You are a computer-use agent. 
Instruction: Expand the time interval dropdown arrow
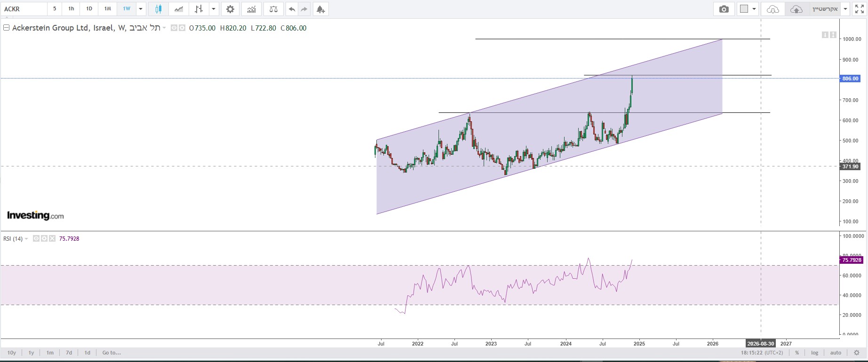[x=141, y=9]
